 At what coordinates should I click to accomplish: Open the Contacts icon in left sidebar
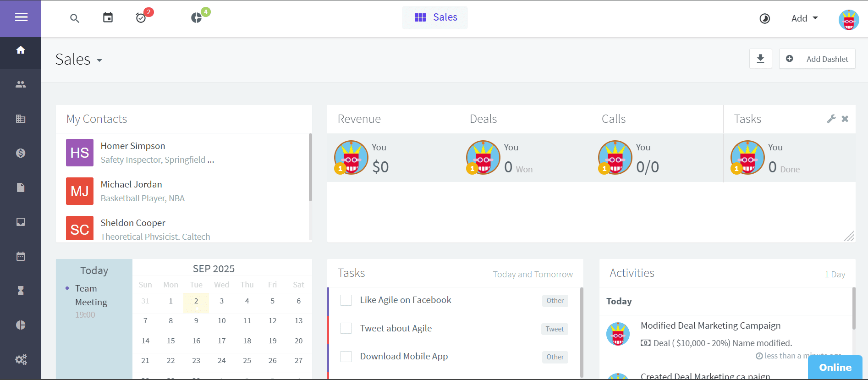[x=21, y=84]
